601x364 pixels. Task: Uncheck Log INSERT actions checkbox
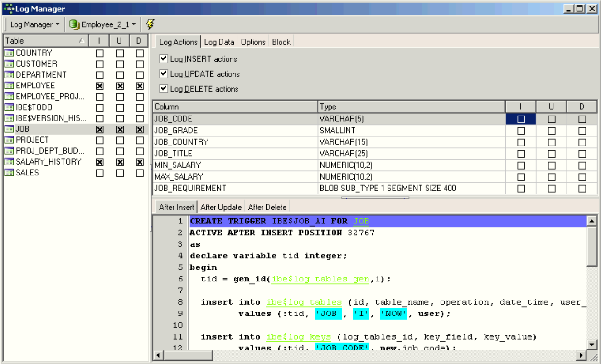164,59
